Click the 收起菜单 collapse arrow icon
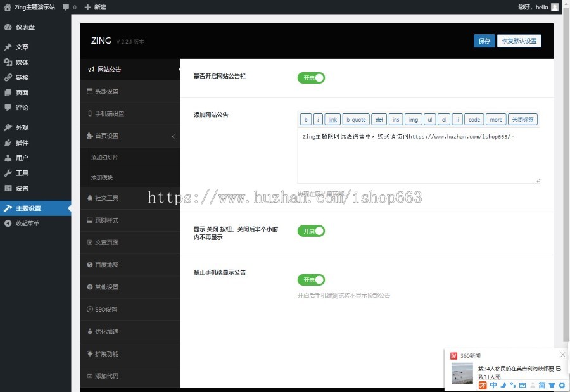The width and height of the screenshot is (570, 392). pos(8,224)
